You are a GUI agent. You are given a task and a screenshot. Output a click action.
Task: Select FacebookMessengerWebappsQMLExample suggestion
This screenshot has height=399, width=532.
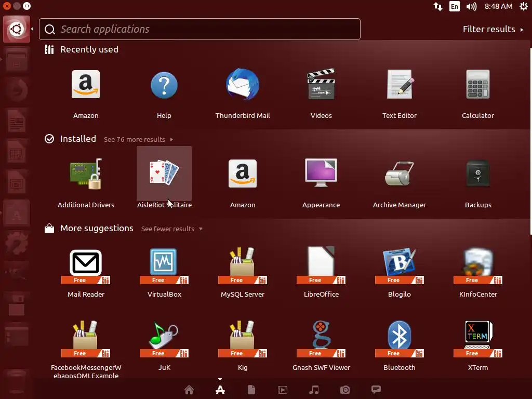tap(86, 339)
